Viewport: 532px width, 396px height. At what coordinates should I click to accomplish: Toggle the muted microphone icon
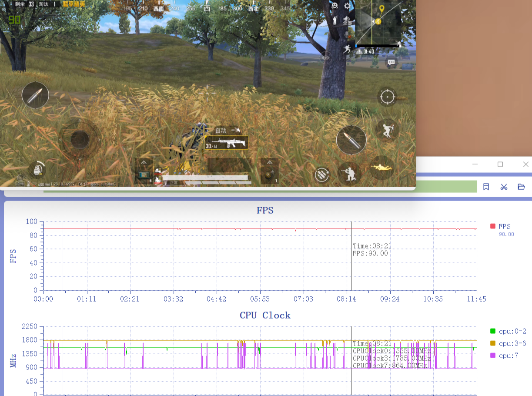[347, 34]
